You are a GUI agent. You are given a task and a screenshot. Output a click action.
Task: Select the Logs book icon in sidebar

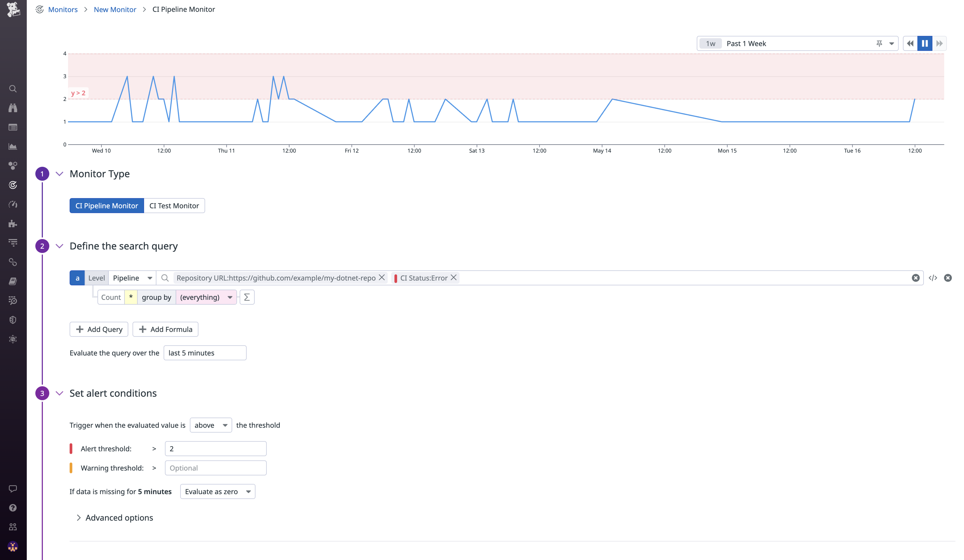(x=13, y=281)
